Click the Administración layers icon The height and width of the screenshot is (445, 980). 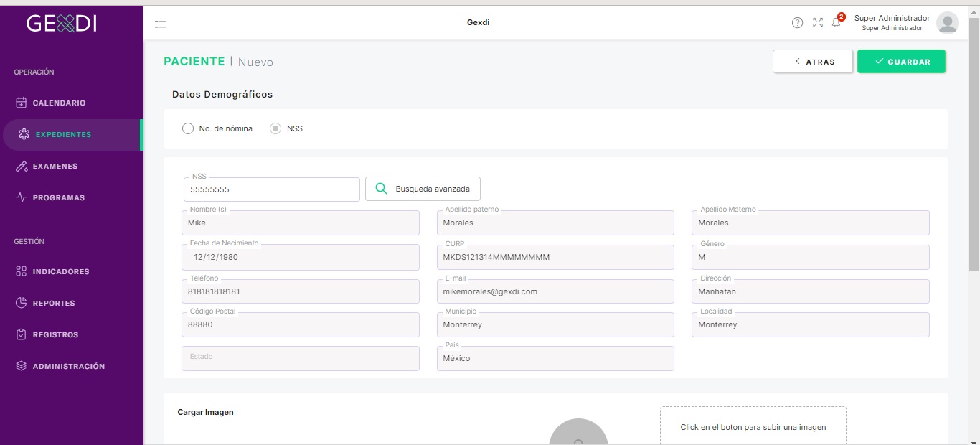(x=22, y=366)
